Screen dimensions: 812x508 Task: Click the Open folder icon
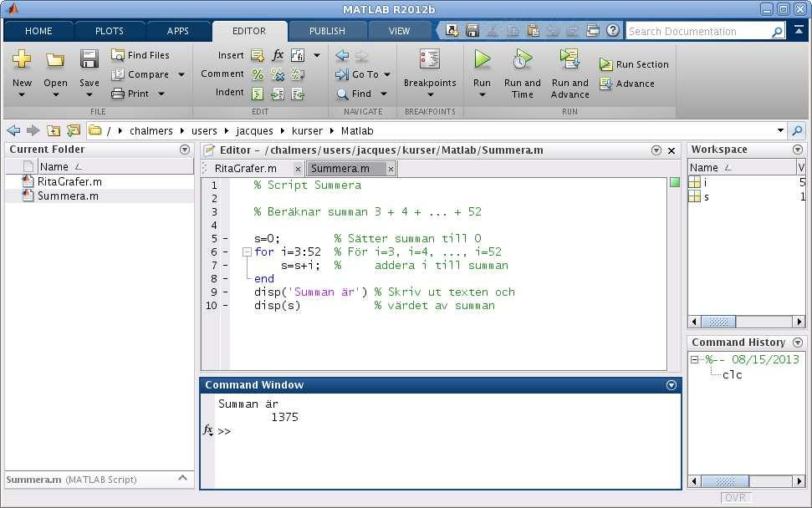click(x=55, y=59)
